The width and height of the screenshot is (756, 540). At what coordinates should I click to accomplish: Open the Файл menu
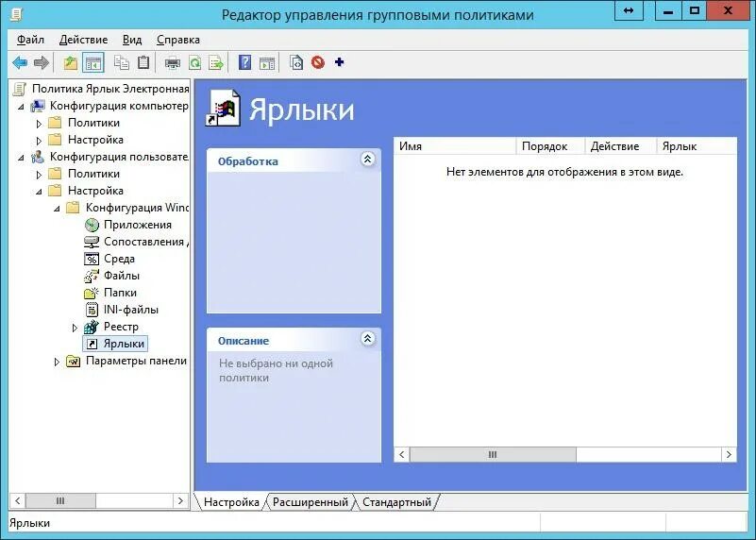[x=30, y=40]
